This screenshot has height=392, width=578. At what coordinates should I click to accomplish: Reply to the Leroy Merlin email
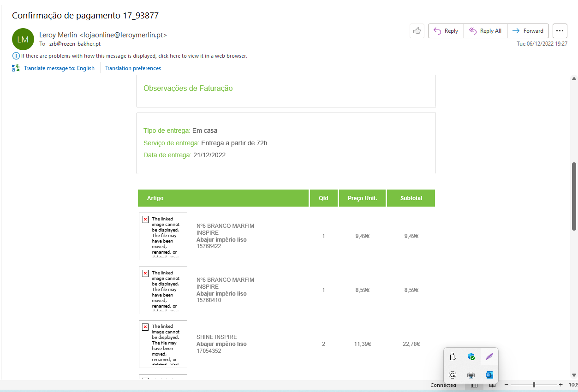pos(446,31)
